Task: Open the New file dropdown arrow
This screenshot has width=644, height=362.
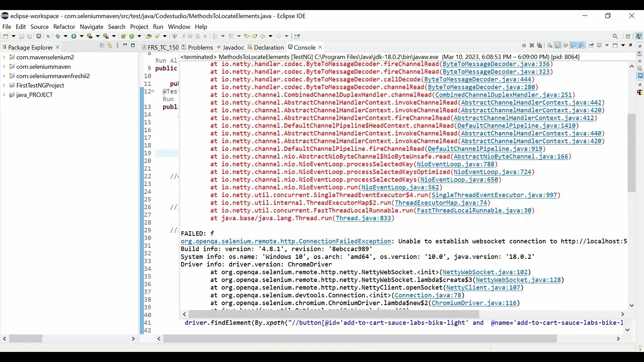Action: 14,36
